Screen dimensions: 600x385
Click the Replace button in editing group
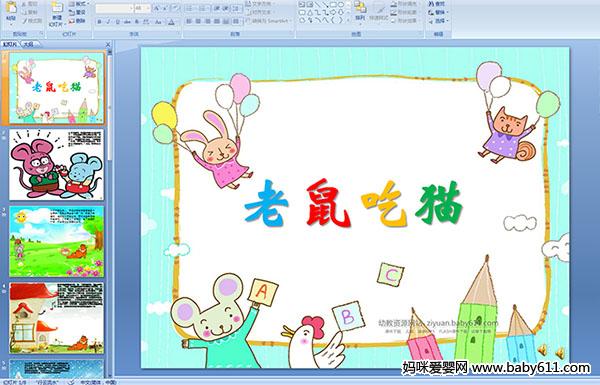pyautogui.click(x=437, y=12)
